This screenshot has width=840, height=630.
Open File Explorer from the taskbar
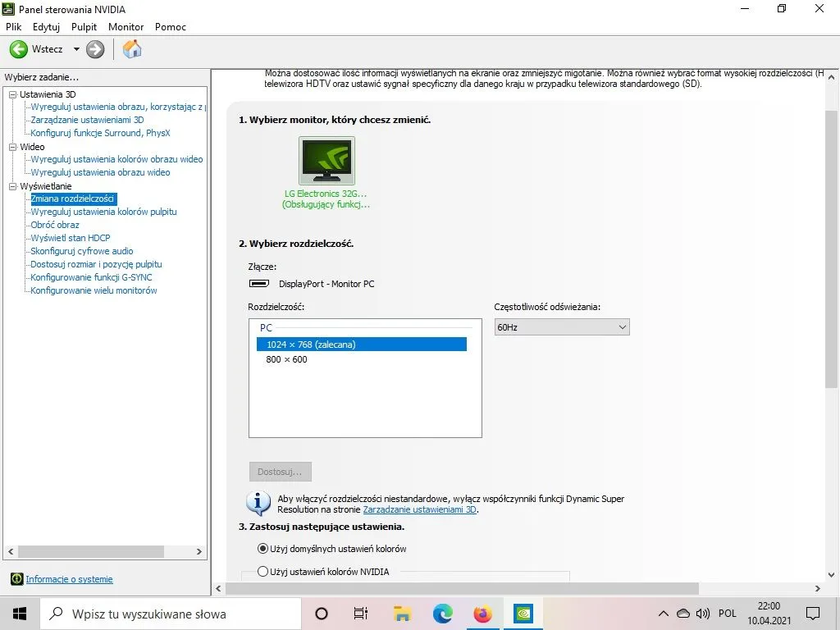[402, 614]
